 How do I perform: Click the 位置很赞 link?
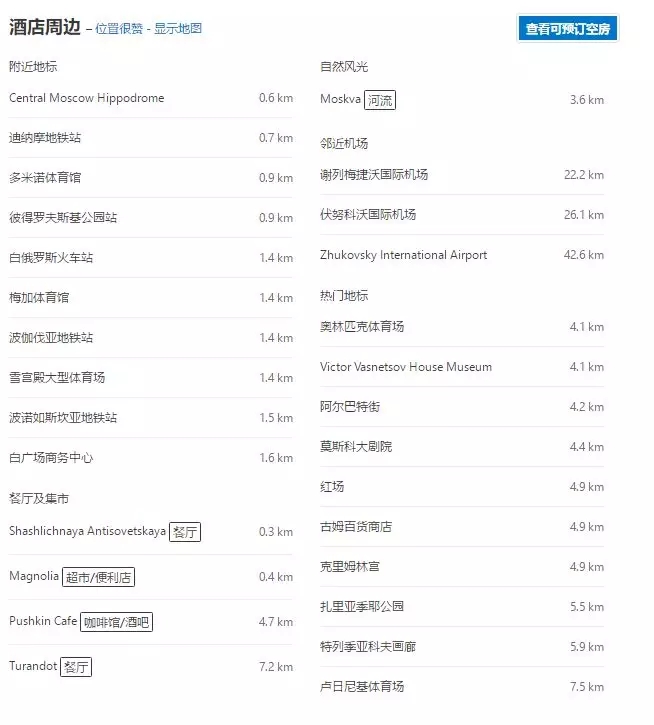[x=119, y=29]
